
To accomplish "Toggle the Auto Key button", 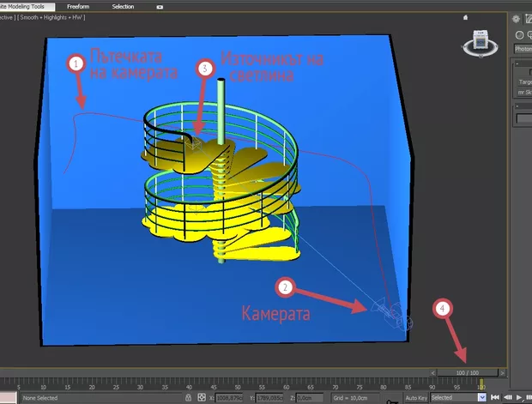I will click(415, 398).
